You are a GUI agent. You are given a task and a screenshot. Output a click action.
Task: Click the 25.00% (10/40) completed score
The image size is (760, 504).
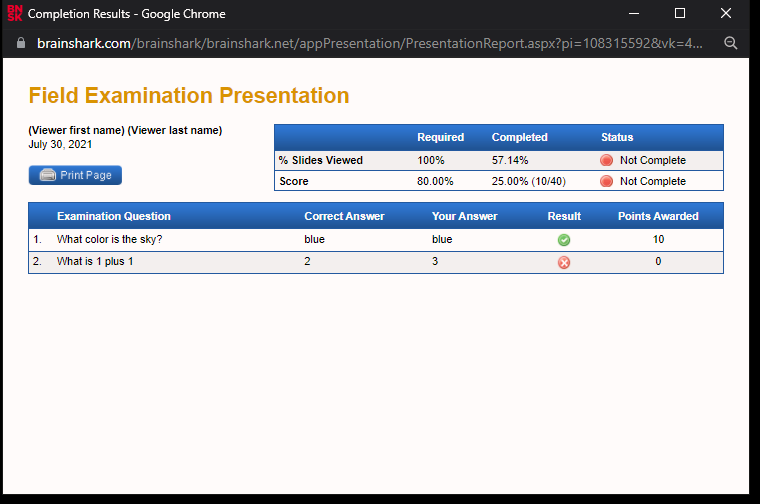[x=529, y=181]
